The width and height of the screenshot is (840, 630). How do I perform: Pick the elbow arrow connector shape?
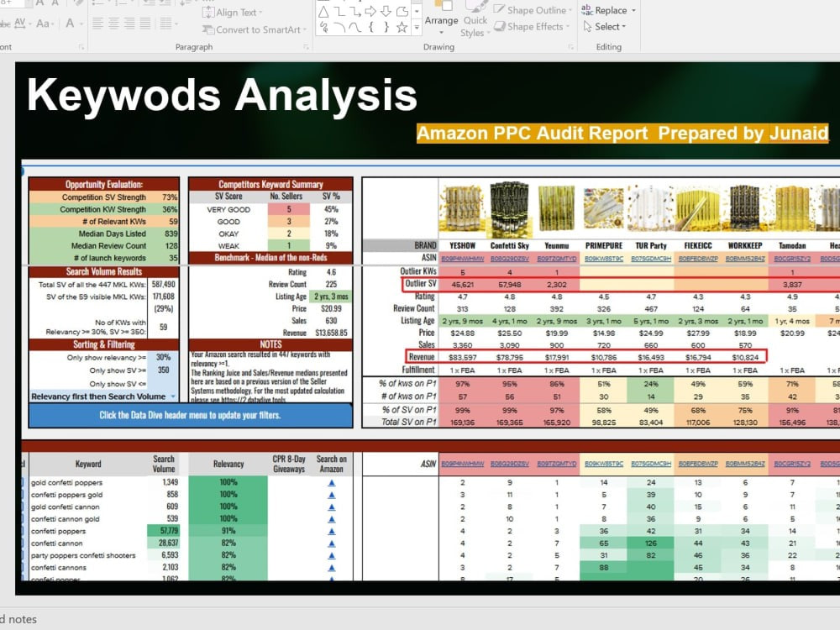[354, 11]
